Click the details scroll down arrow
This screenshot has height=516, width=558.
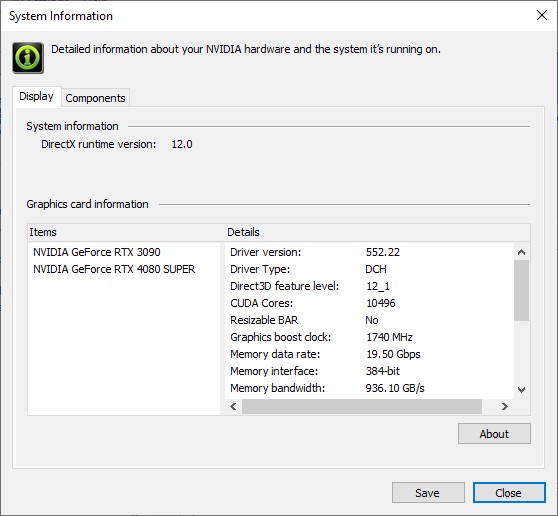[521, 390]
